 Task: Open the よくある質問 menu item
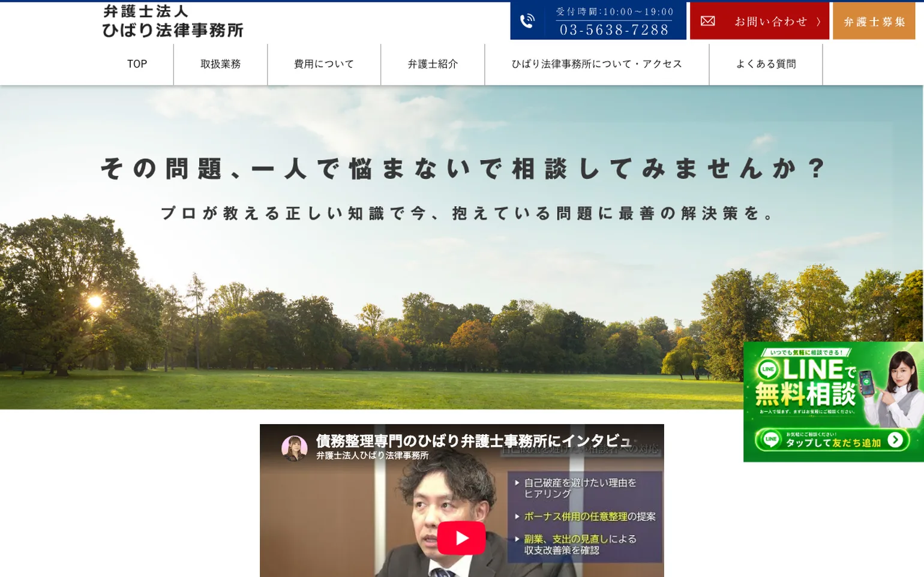coord(766,64)
